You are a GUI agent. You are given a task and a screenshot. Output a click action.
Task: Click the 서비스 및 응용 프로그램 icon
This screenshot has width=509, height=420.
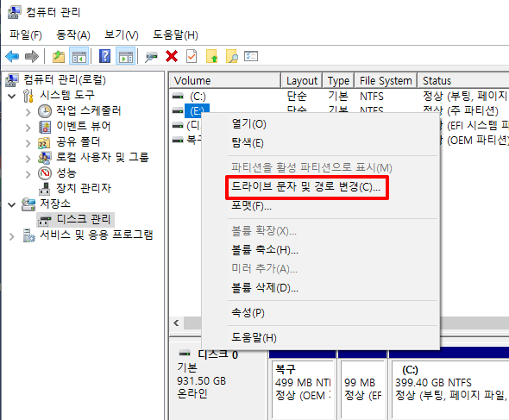click(x=28, y=235)
